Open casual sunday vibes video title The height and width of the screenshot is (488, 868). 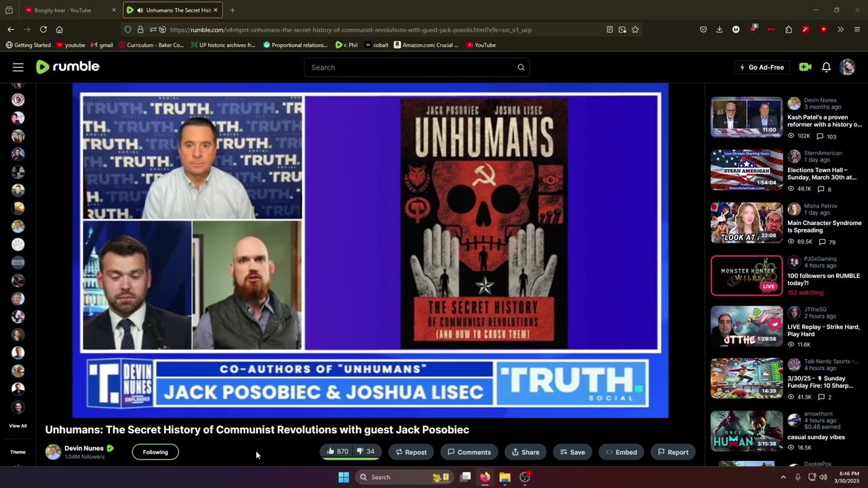(x=816, y=437)
